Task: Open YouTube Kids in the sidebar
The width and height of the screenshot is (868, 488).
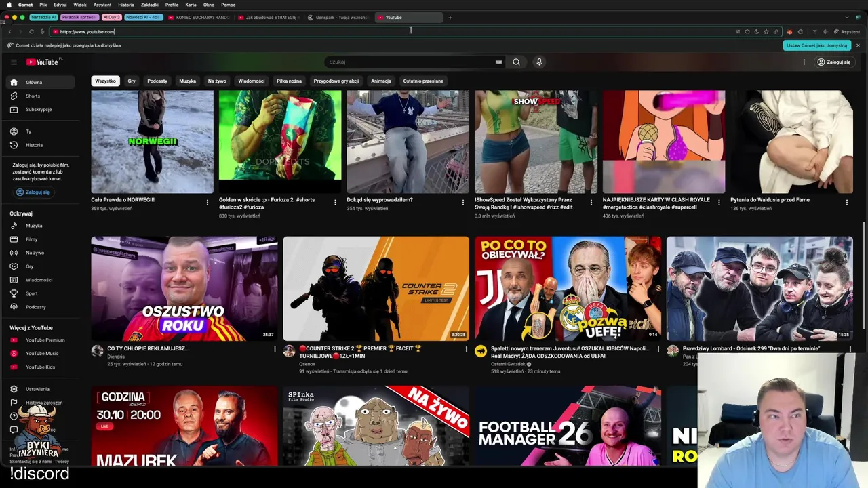Action: point(41,367)
